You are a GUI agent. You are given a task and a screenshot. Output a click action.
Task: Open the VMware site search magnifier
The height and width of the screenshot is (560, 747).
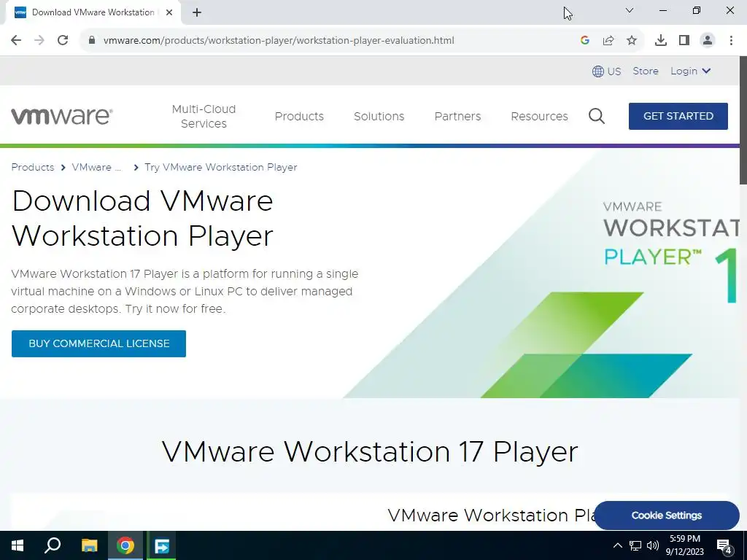click(x=597, y=116)
